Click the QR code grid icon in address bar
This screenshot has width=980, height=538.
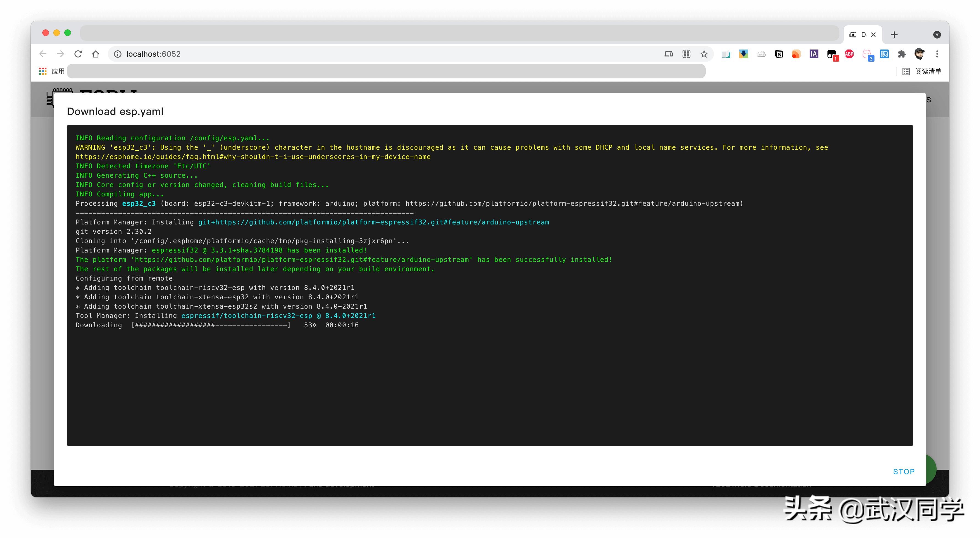[x=686, y=54]
